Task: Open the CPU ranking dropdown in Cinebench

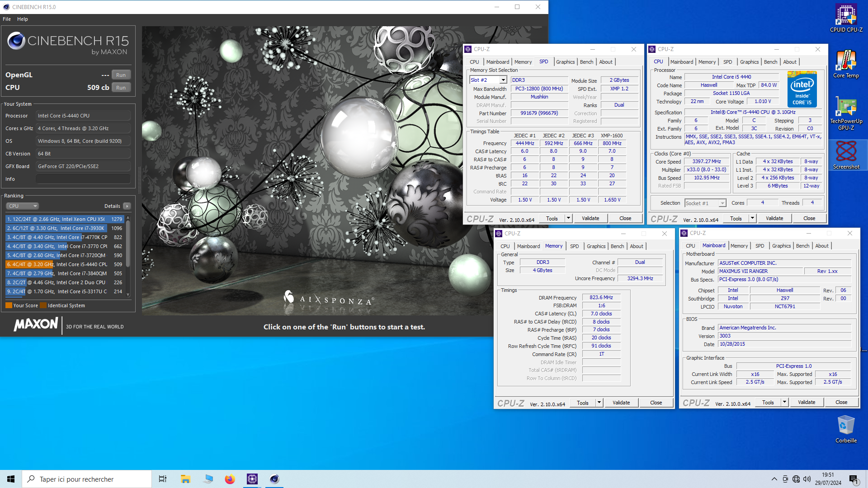Action: tap(23, 206)
